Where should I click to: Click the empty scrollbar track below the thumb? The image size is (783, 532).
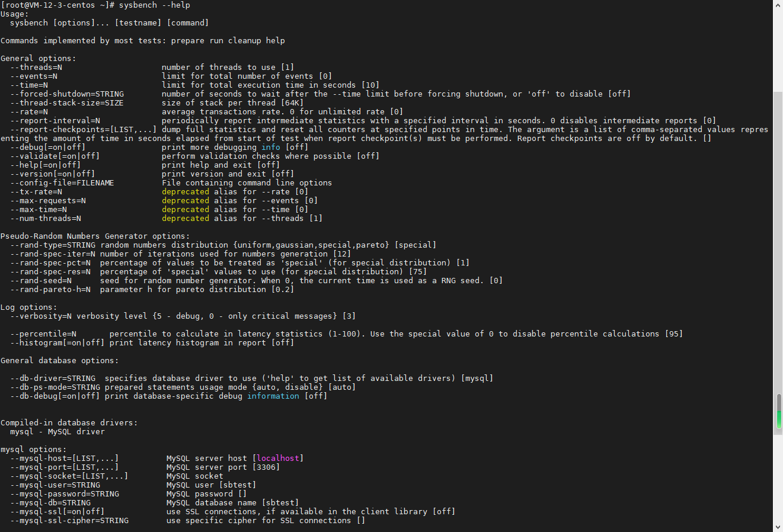pyautogui.click(x=778, y=480)
